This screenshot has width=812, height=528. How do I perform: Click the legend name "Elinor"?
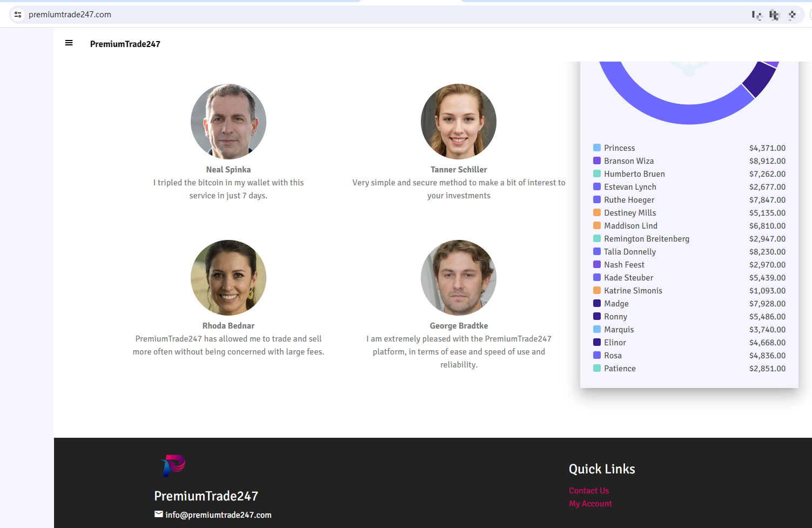615,343
